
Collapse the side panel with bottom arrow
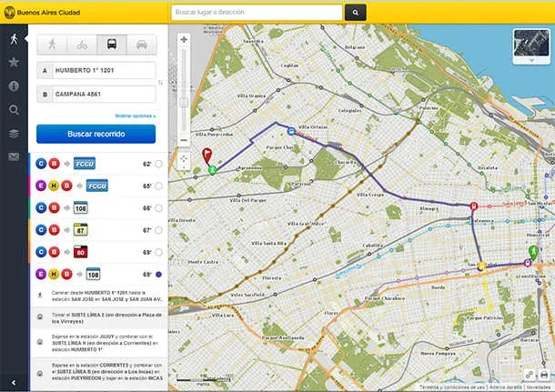[14, 382]
